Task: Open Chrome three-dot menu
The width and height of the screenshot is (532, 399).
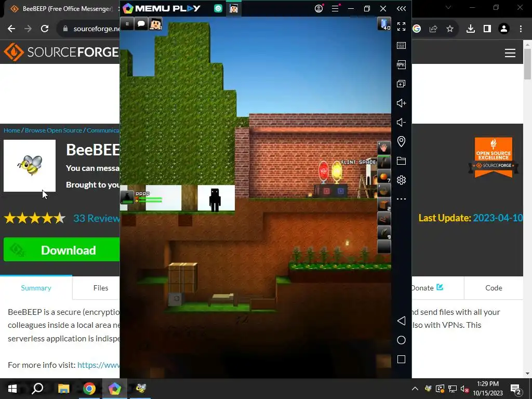Action: click(x=521, y=29)
